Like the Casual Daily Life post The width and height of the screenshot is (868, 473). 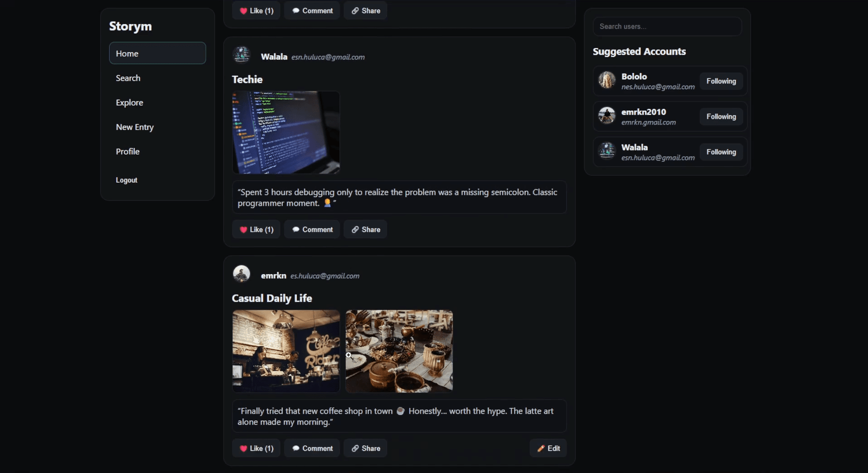pyautogui.click(x=256, y=448)
